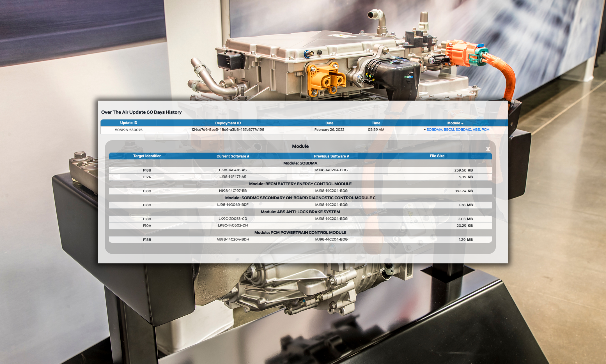This screenshot has height=364, width=606.
Task: Open the BECM module link
Action: pyautogui.click(x=449, y=129)
